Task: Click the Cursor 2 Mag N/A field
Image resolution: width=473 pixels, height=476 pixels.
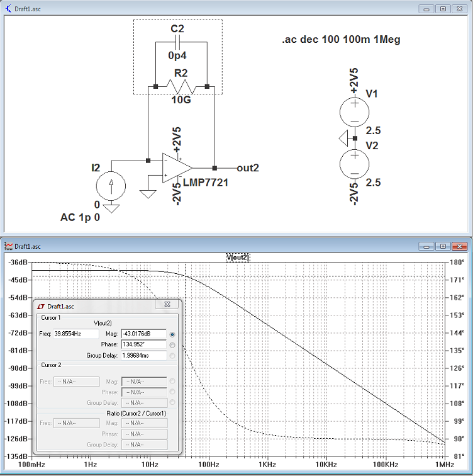Action: pos(144,382)
